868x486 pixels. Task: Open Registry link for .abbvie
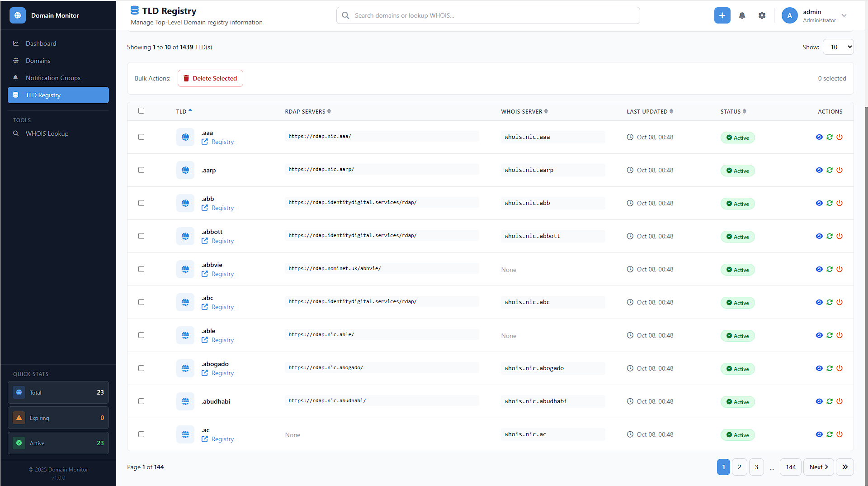[x=222, y=274]
